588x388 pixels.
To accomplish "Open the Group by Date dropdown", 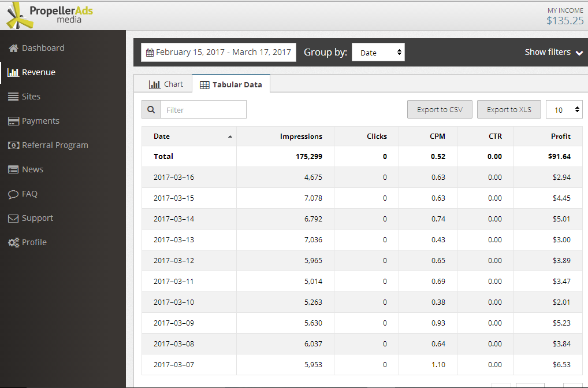I will [x=378, y=52].
